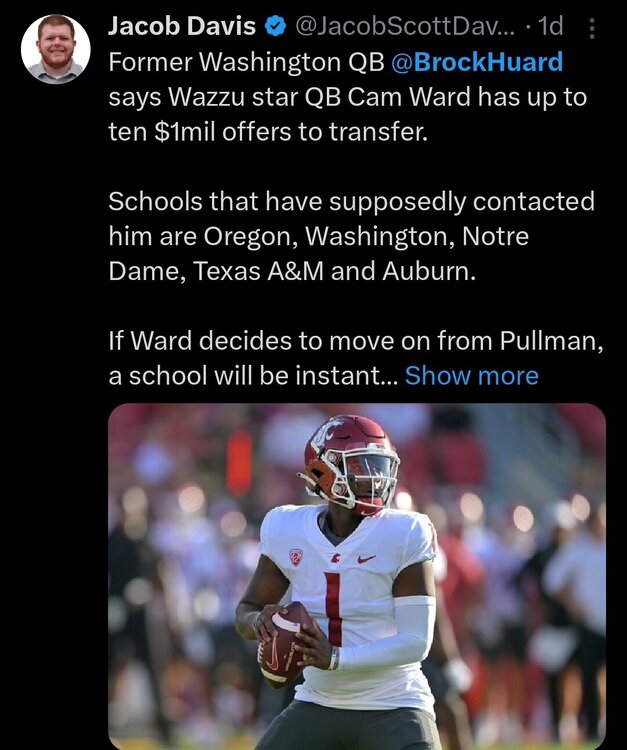Expand the tweet with Show more
627x750 pixels.
(471, 375)
